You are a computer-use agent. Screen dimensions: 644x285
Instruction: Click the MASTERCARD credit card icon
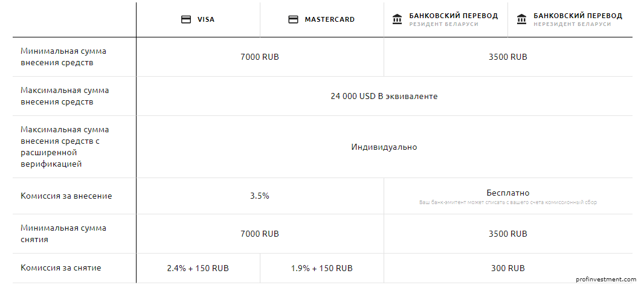point(293,20)
